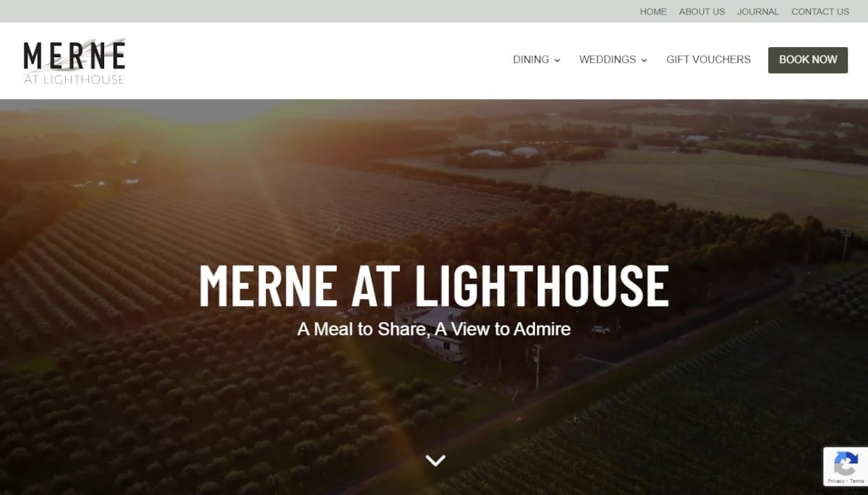Viewport: 868px width, 495px height.
Task: Open the About Us page link
Action: tap(702, 12)
